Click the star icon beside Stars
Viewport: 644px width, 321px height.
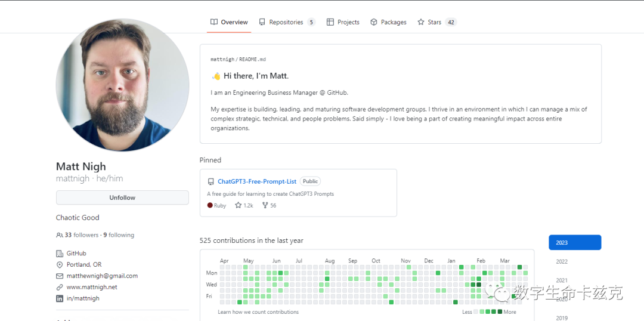pos(421,22)
